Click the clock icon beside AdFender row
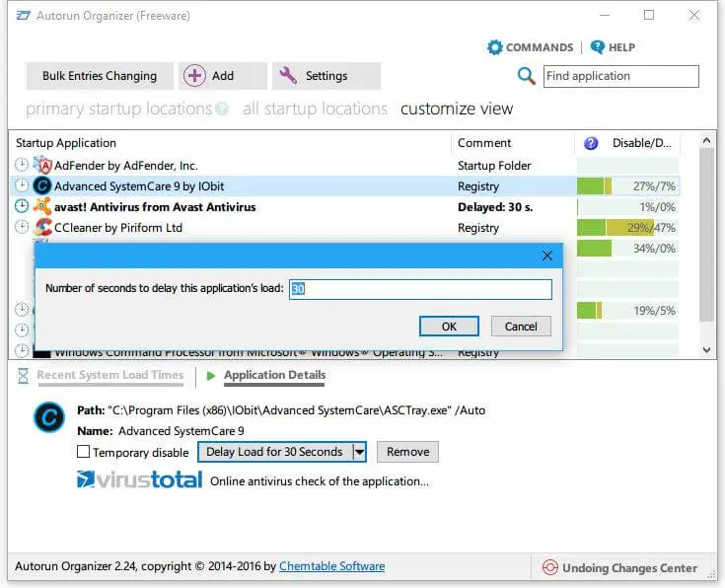This screenshot has width=725, height=588. click(22, 165)
